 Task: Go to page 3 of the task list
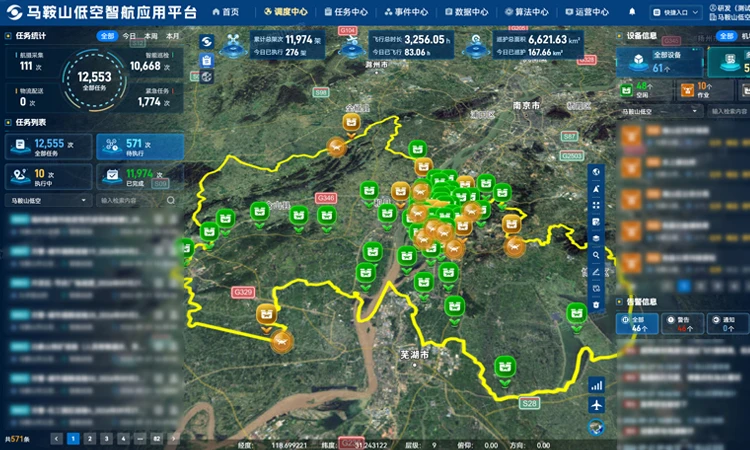pyautogui.click(x=106, y=438)
